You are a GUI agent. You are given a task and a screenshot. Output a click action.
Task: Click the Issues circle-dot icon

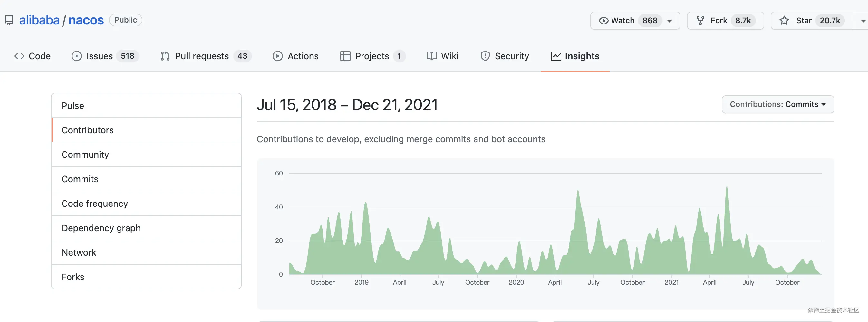(76, 56)
